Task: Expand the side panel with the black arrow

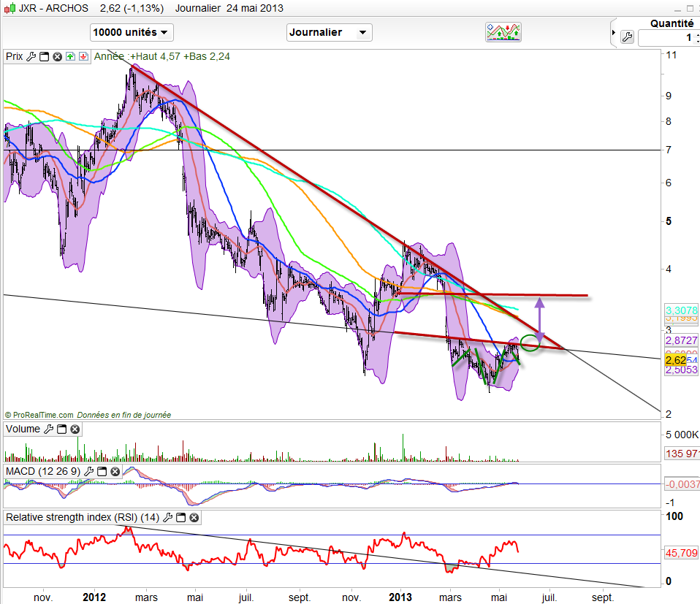Action: point(613,32)
